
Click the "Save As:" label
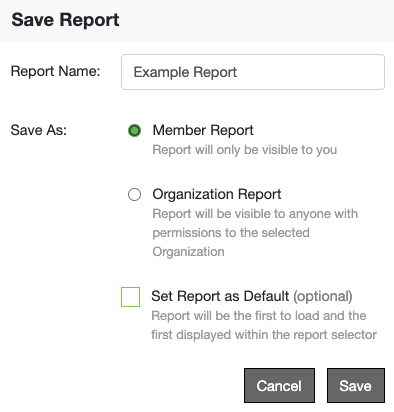[x=39, y=130]
